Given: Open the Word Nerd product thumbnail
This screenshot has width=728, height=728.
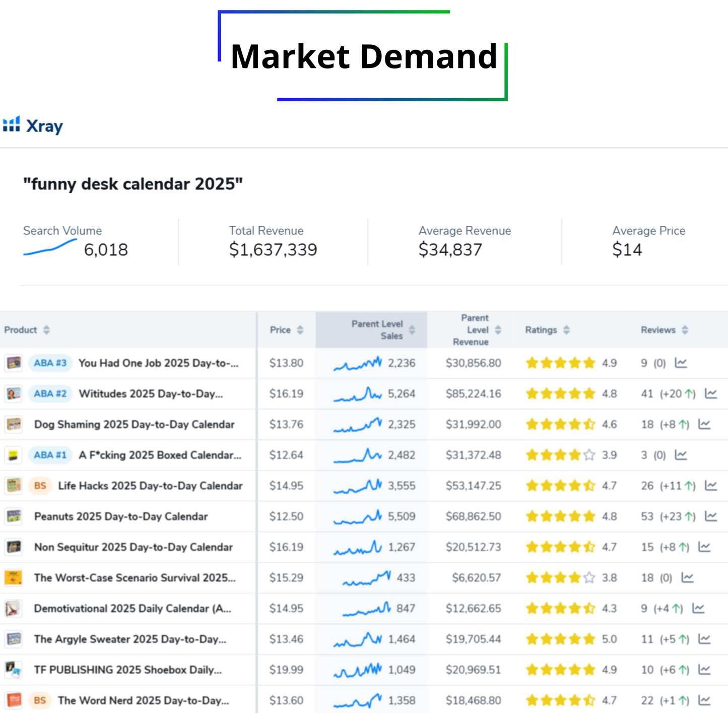Looking at the screenshot, I should tap(14, 701).
